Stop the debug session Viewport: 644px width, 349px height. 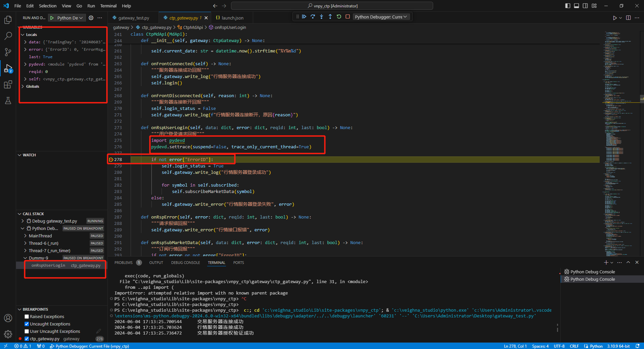[348, 17]
